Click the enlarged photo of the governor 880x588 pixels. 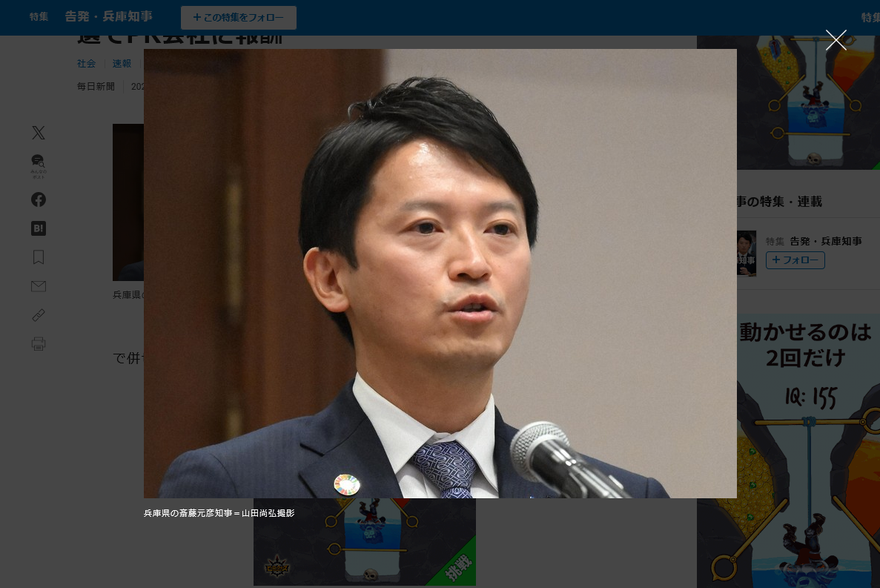click(x=440, y=274)
